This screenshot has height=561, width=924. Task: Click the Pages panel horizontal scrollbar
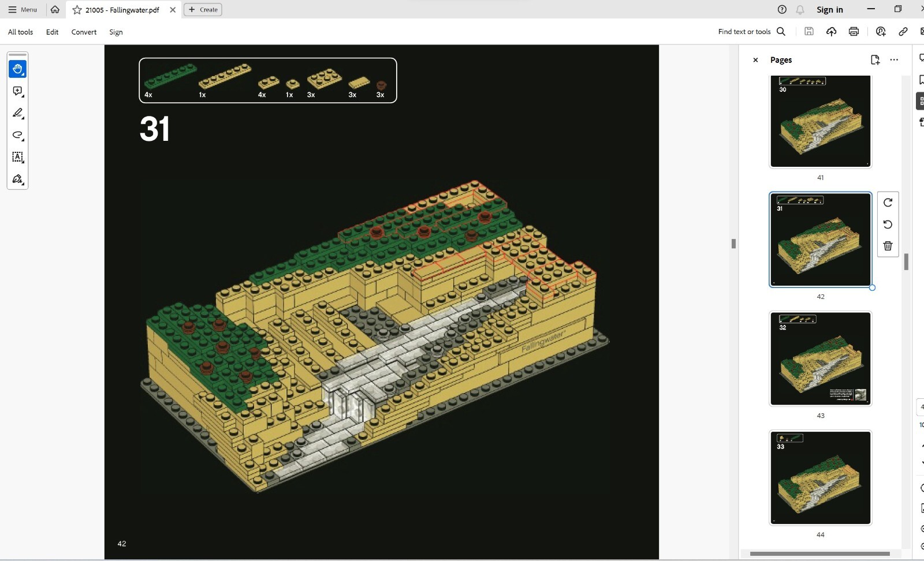pos(819,553)
